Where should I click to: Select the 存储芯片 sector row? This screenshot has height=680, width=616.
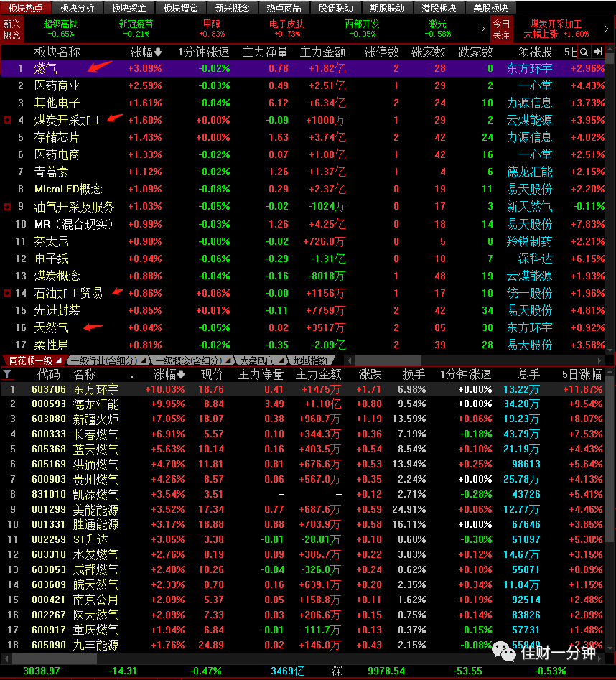304,137
